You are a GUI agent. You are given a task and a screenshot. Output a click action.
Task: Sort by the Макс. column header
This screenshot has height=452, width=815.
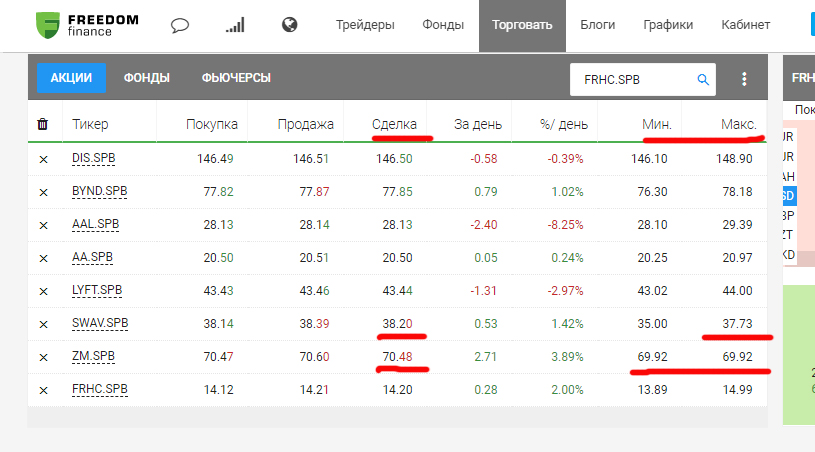(x=739, y=125)
